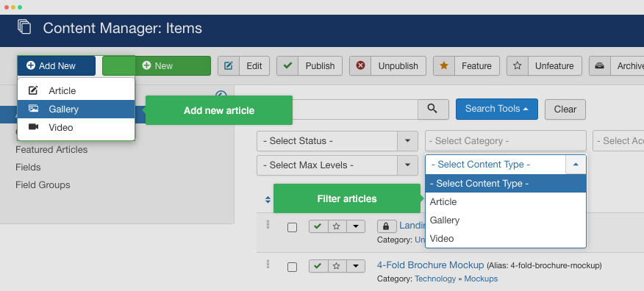The width and height of the screenshot is (644, 291).
Task: Pick Article in content type list
Action: [x=506, y=202]
